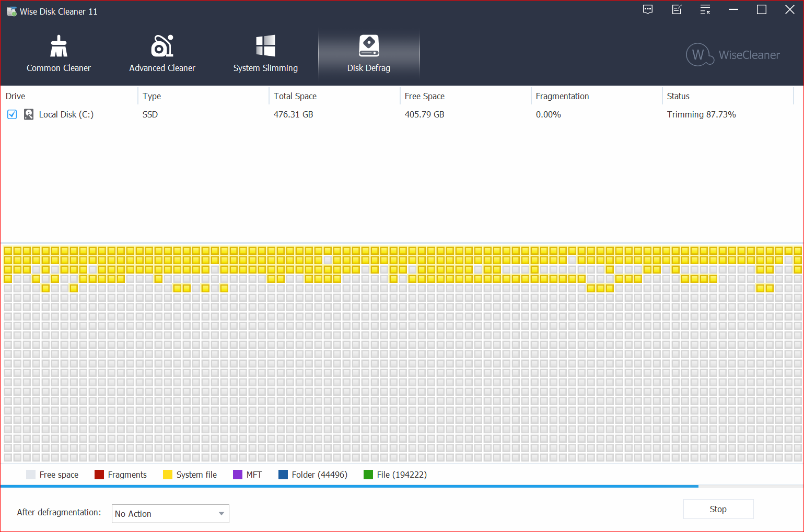Click the edit note icon in title bar
This screenshot has height=532, width=804.
(x=677, y=9)
